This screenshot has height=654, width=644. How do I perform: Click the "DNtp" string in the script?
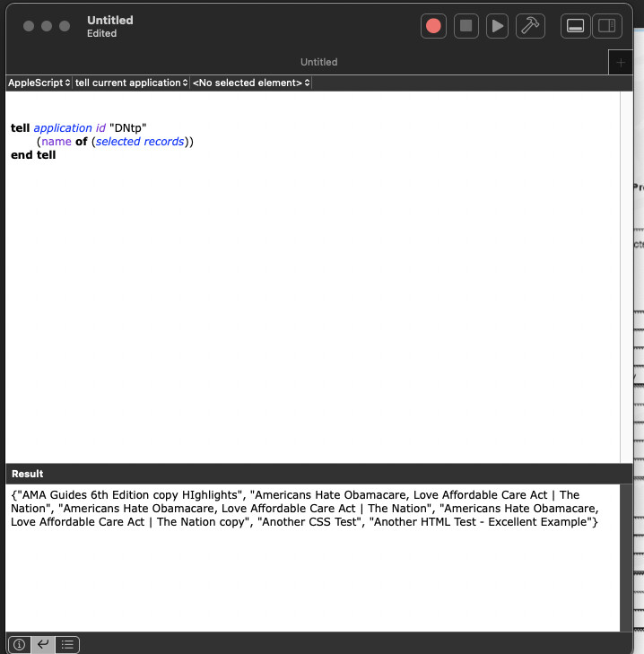tap(127, 128)
